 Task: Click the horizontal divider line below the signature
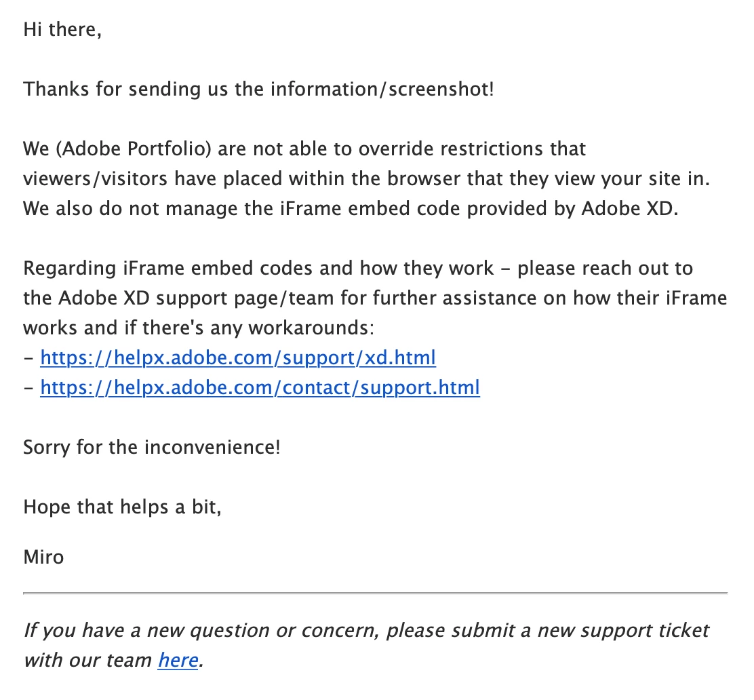pos(375,594)
